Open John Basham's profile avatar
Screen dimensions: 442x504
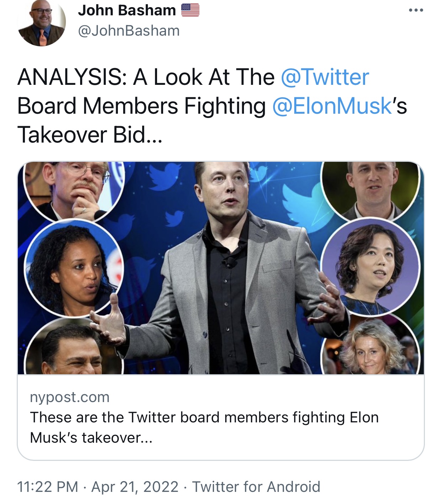[x=41, y=22]
